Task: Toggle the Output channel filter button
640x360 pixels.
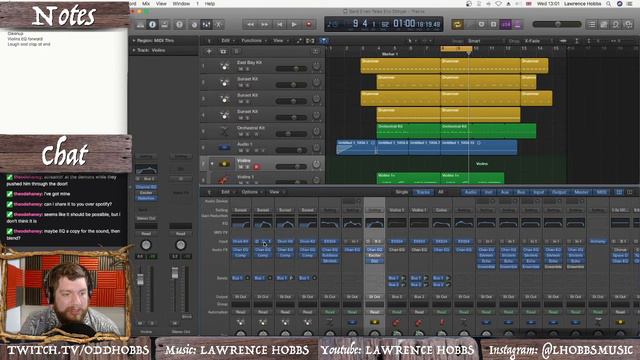Action: point(559,192)
